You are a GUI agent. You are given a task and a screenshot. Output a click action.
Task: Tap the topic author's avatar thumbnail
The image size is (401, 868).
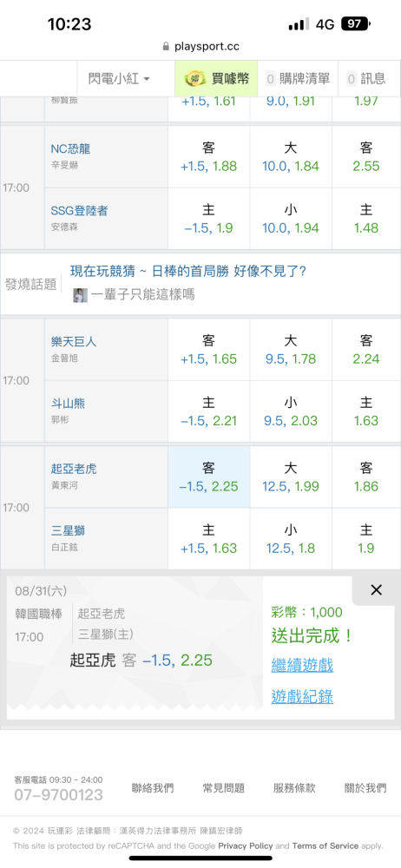81,295
